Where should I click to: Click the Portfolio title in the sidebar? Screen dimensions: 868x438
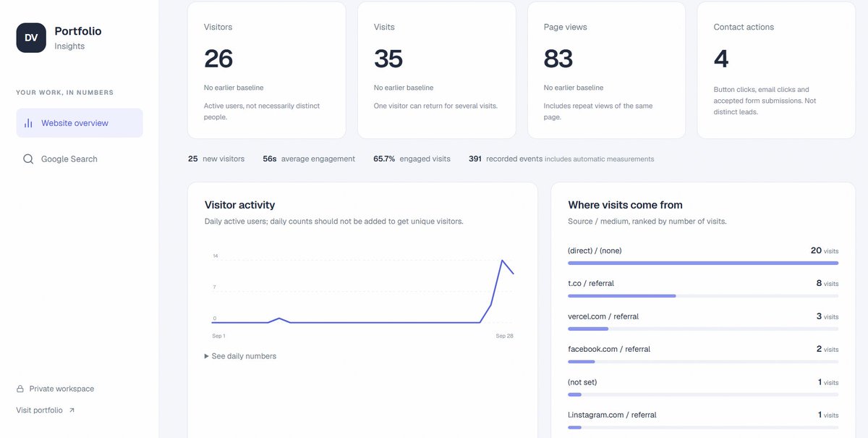(x=78, y=31)
